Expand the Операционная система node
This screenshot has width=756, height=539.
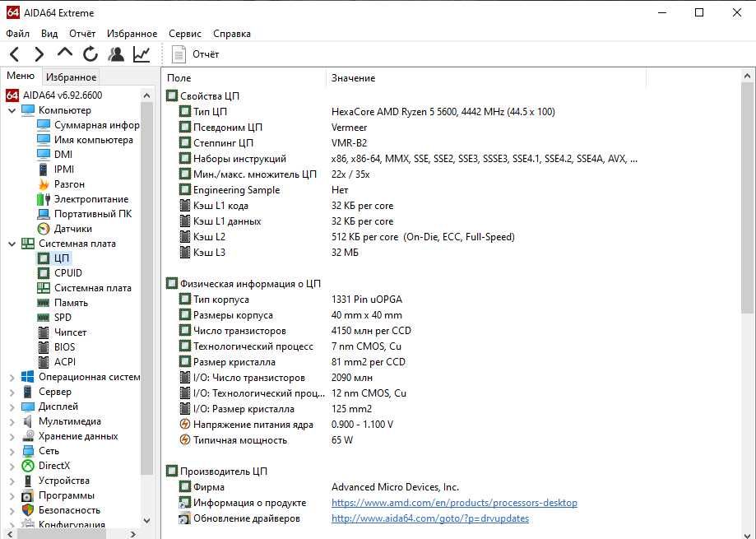[12, 378]
